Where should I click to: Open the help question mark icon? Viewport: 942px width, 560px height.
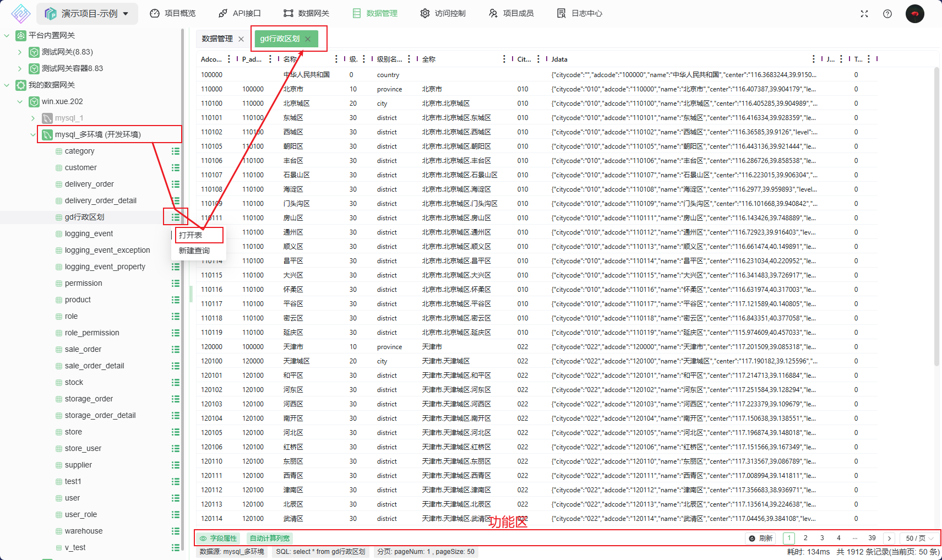pyautogui.click(x=887, y=14)
